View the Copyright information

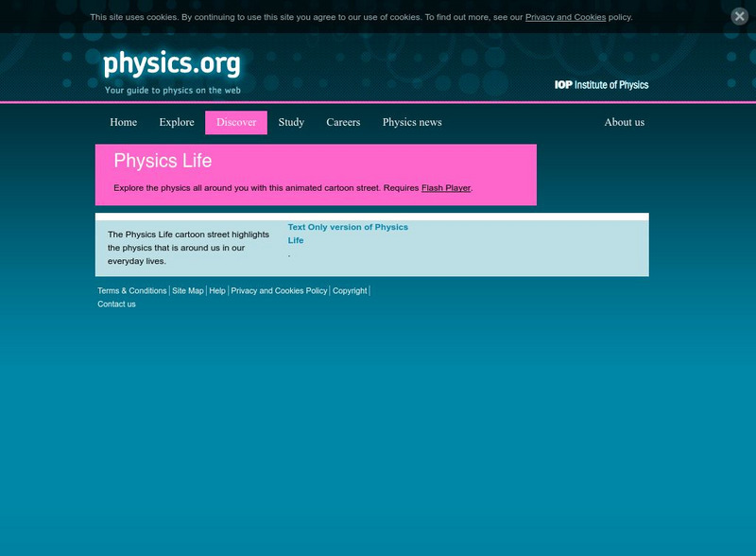[x=348, y=291]
